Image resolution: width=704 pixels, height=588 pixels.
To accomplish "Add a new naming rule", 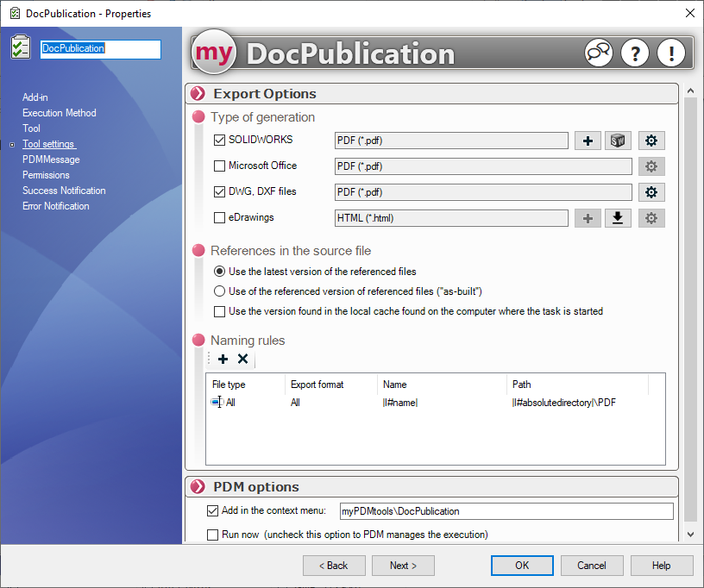I will pos(223,359).
